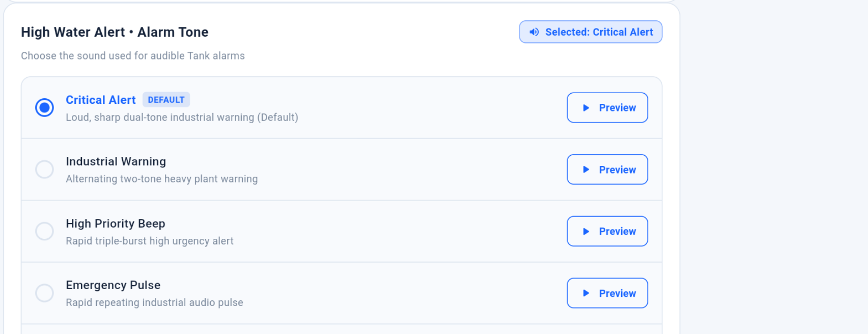Click the Critical Alert title text

[x=101, y=100]
